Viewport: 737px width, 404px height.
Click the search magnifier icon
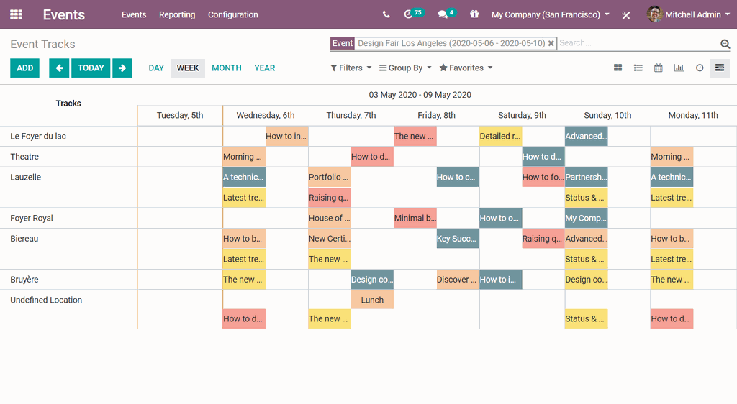pos(725,44)
